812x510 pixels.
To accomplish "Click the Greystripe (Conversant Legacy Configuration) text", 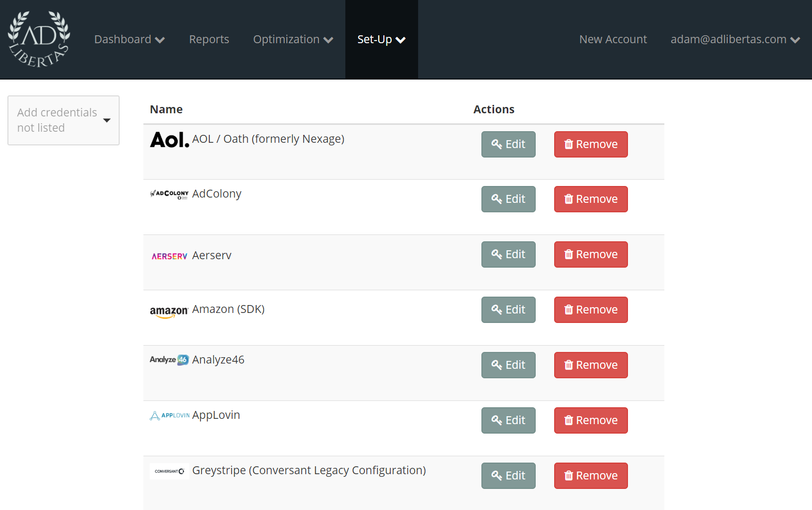I will click(309, 470).
